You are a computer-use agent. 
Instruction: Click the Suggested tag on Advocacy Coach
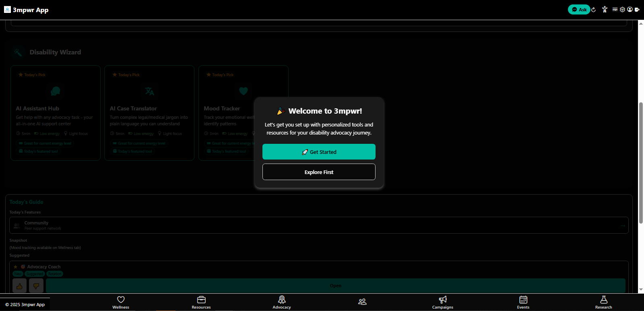tap(35, 274)
